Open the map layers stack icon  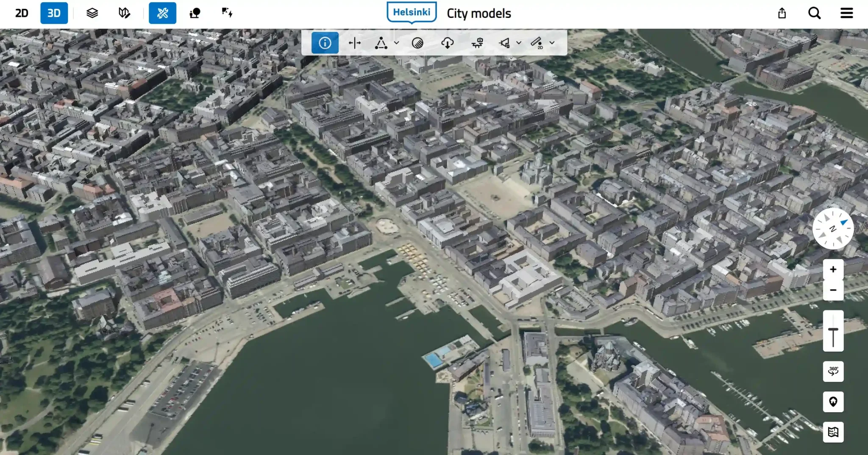click(x=92, y=13)
